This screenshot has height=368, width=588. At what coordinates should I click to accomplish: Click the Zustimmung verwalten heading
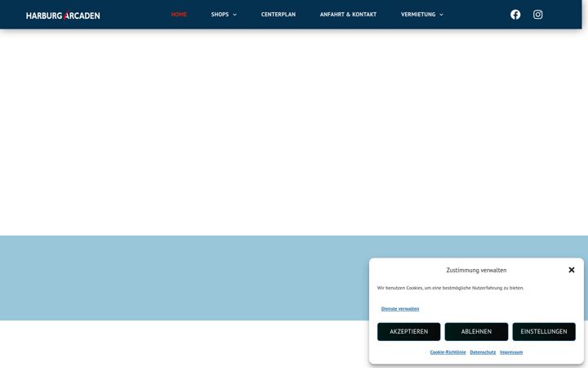(x=476, y=270)
